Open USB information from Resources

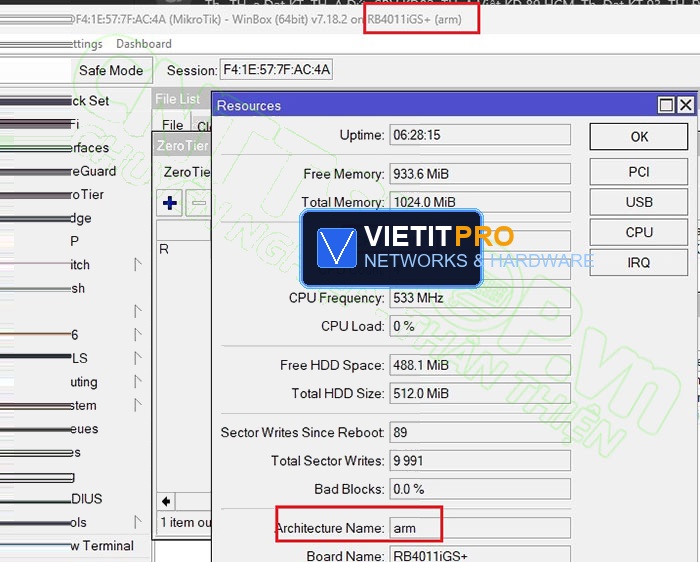(639, 202)
